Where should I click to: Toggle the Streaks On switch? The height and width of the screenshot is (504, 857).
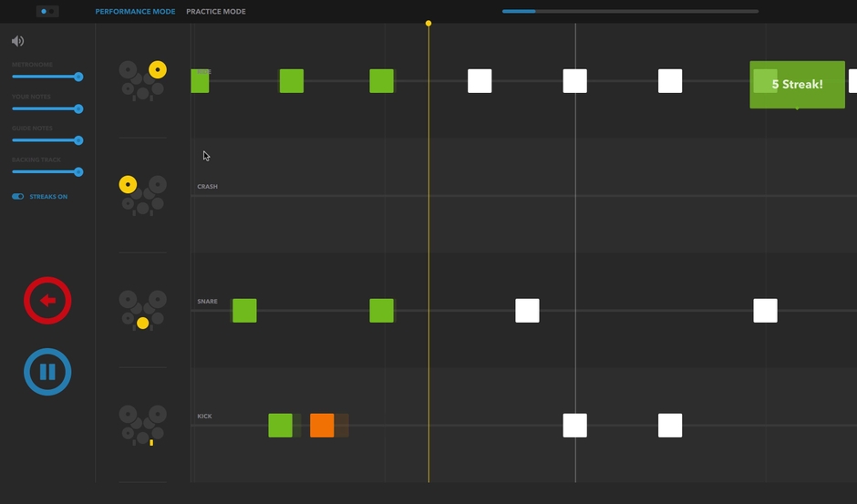click(18, 197)
